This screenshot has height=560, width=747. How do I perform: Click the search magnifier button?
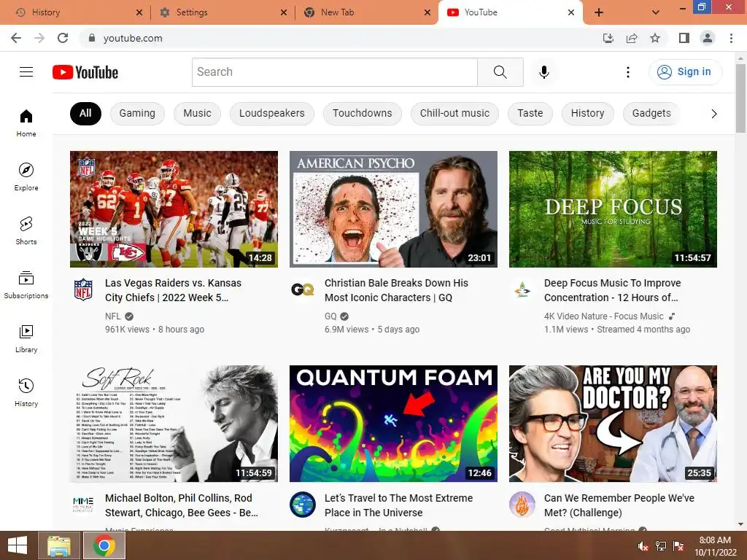point(500,72)
